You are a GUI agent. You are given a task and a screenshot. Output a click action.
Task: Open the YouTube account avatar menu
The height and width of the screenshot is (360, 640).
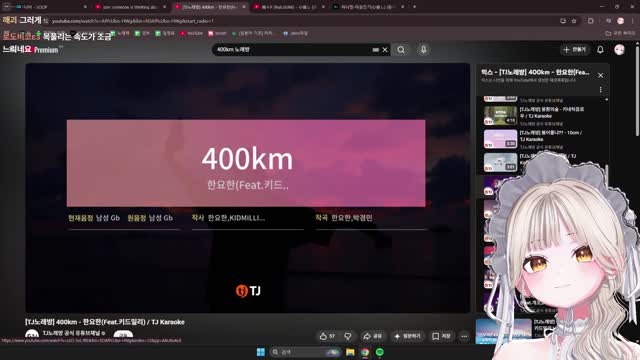(619, 49)
